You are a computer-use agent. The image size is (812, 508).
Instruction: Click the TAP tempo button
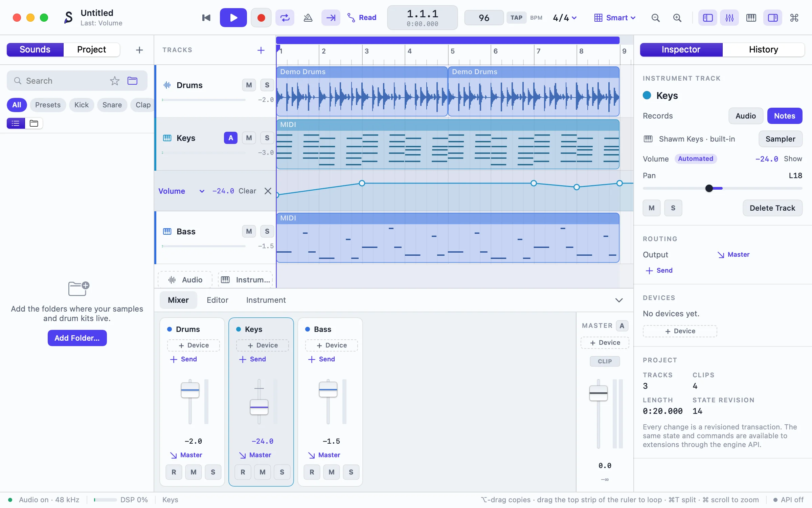click(516, 18)
